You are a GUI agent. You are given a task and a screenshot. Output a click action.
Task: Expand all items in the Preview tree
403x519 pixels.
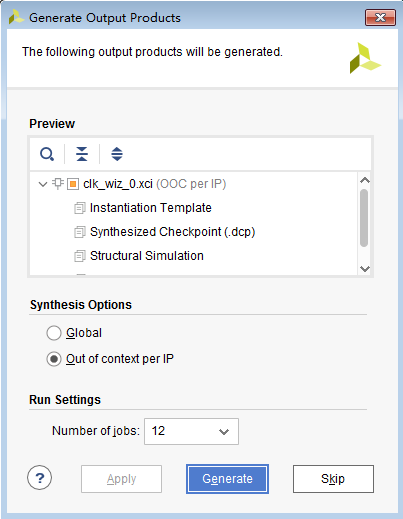(x=117, y=154)
